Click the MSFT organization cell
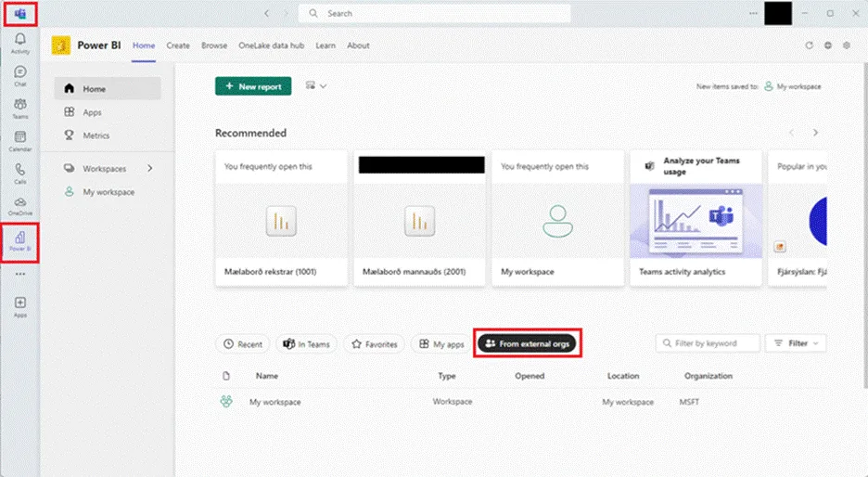 pos(689,402)
